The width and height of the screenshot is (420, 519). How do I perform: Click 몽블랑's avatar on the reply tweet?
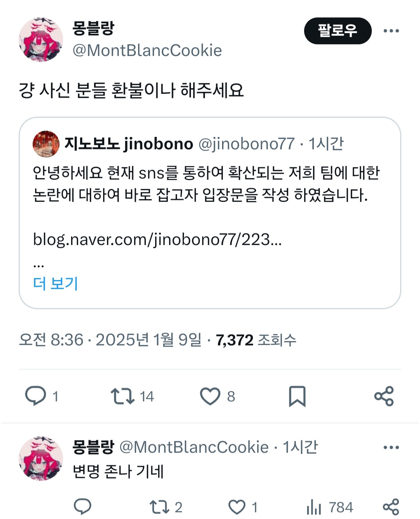[x=41, y=458]
